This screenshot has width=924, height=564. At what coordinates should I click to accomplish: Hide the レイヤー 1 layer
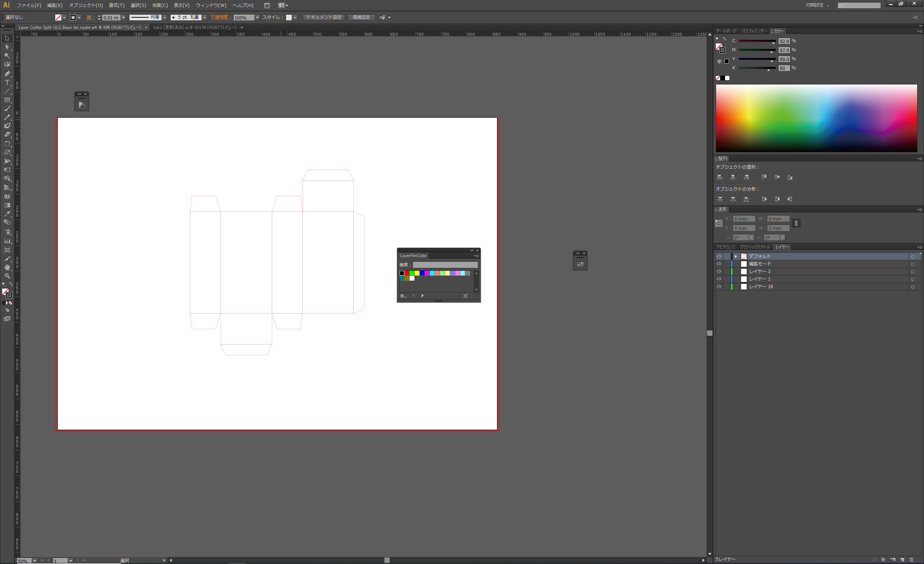click(719, 279)
